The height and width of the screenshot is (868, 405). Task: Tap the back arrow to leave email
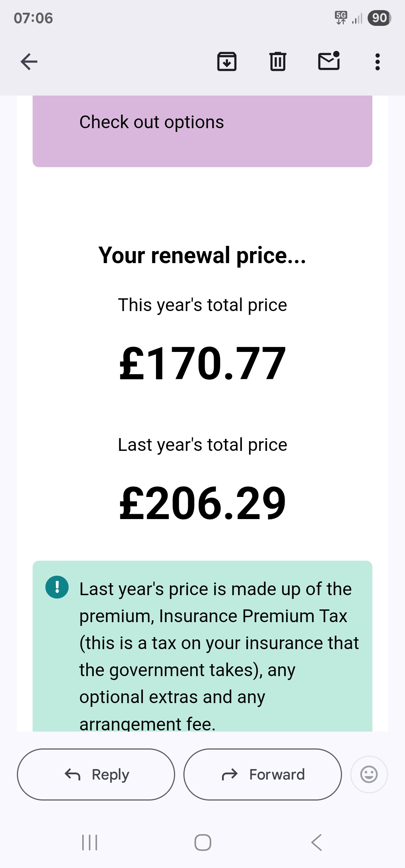pyautogui.click(x=29, y=62)
